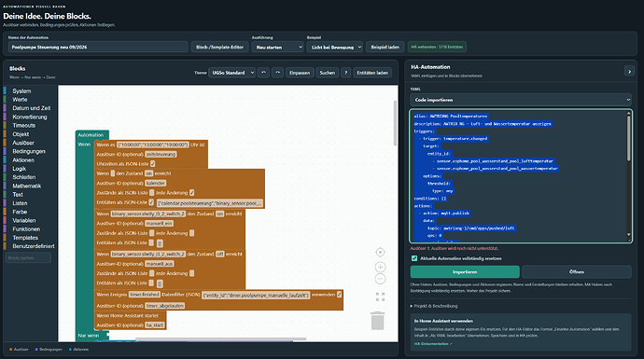Click the 'Entitäten laden' button
This screenshot has width=644, height=359.
tap(372, 73)
